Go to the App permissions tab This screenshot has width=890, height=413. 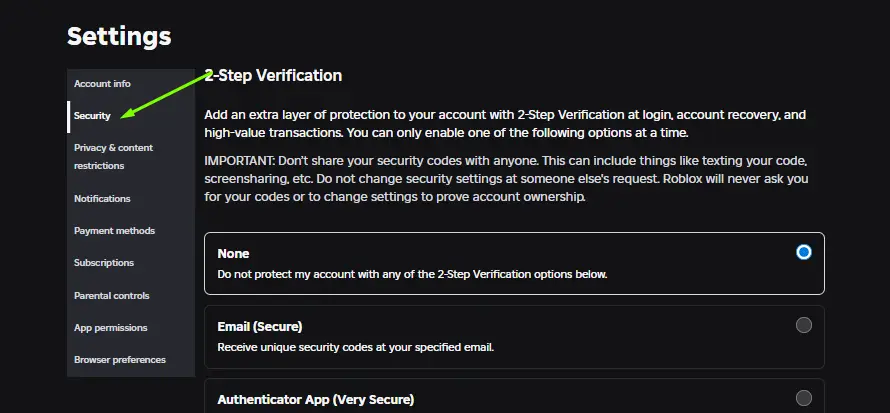(x=110, y=328)
